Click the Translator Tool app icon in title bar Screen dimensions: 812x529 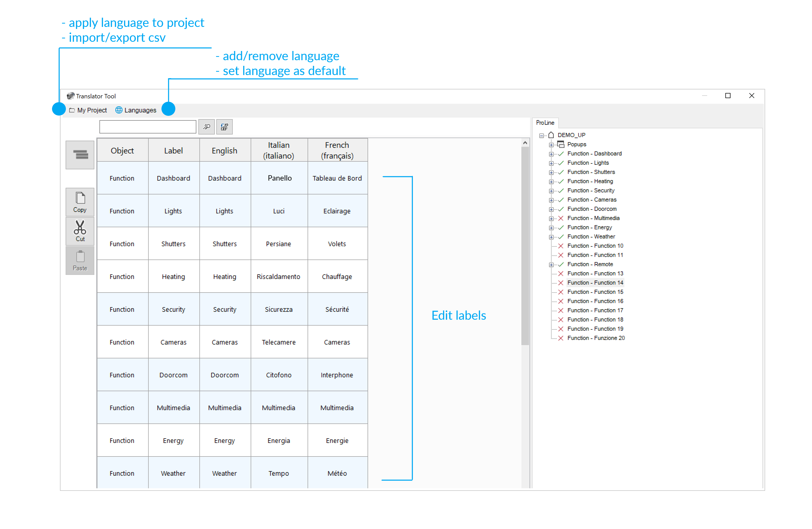pos(70,96)
